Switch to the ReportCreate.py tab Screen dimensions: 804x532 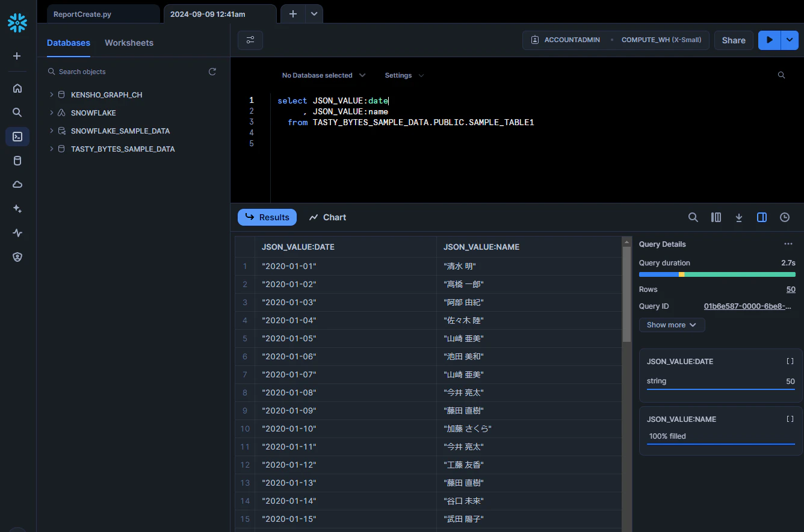(103, 14)
